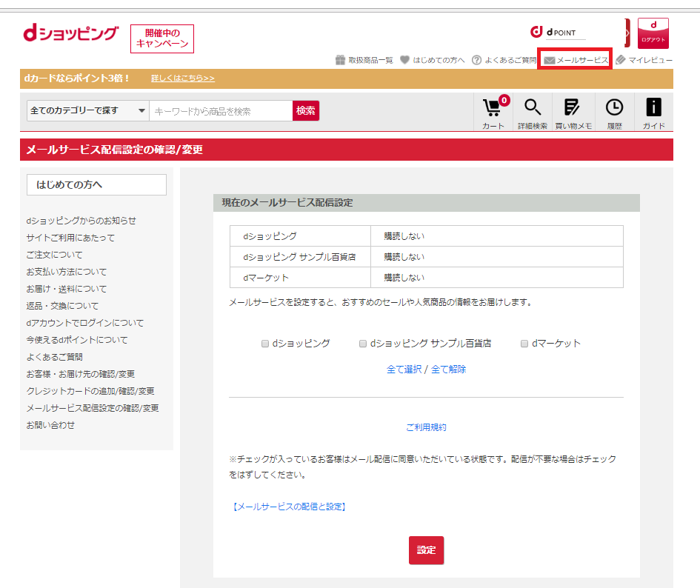This screenshot has height=588, width=700.
Task: Enable the dショッピング mail checkbox
Action: [x=265, y=343]
